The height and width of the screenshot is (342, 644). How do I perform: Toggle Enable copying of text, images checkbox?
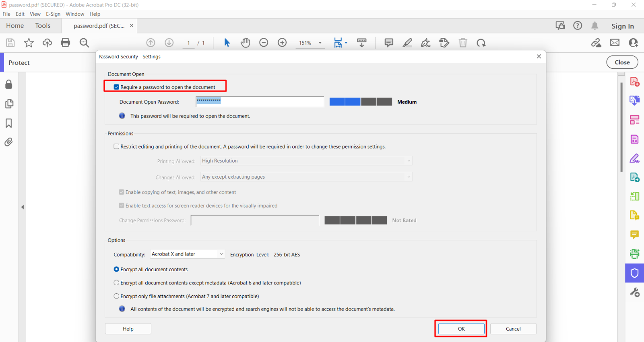point(121,192)
